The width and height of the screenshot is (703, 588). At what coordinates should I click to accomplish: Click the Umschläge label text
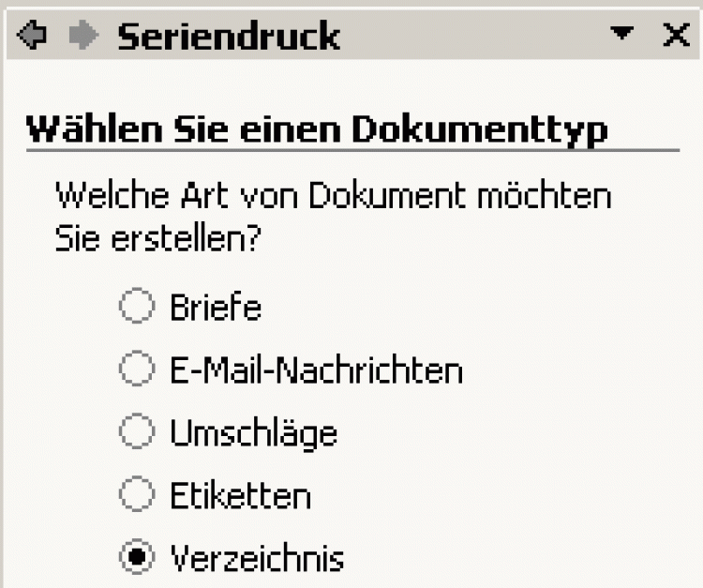253,433
